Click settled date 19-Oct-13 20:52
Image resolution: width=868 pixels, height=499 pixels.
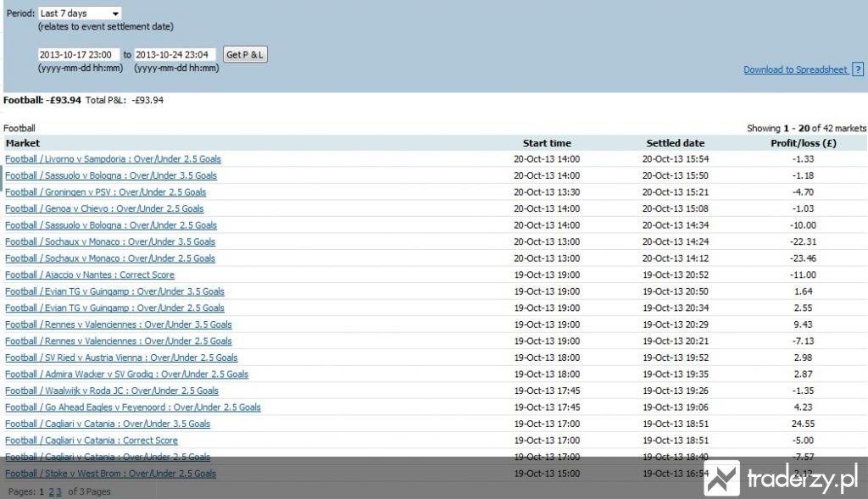[676, 275]
